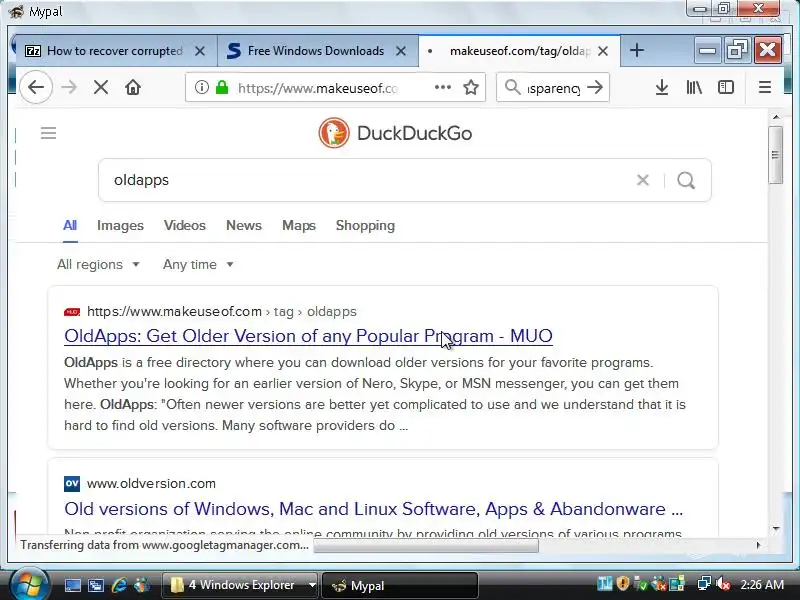Click the oldversion.com OV favicon
Screen dimensions: 800x600
coord(72,483)
